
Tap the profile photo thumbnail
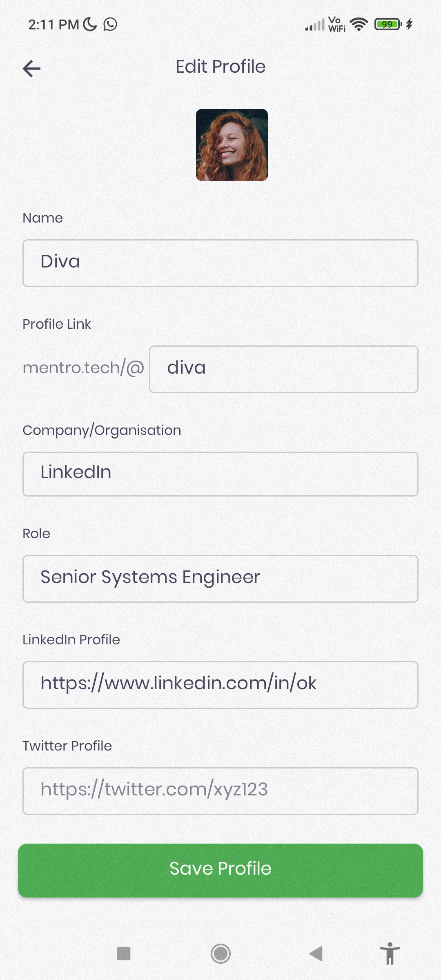pos(232,145)
